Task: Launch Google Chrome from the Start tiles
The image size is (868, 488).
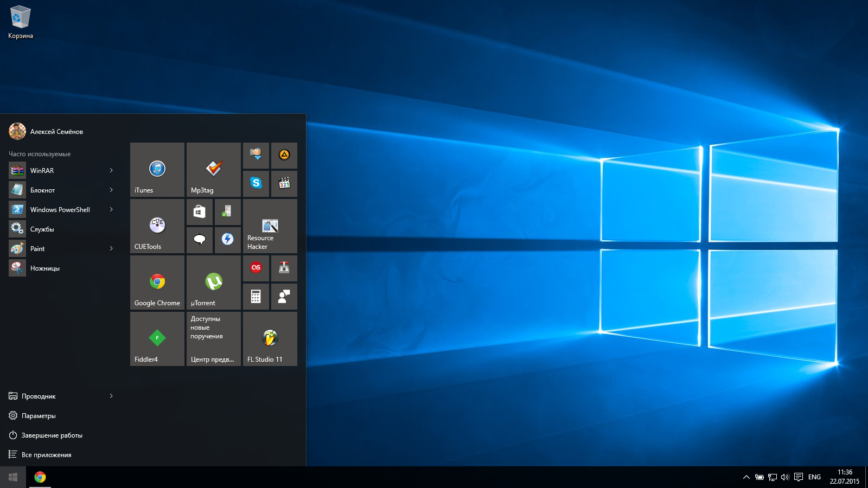Action: point(157,282)
